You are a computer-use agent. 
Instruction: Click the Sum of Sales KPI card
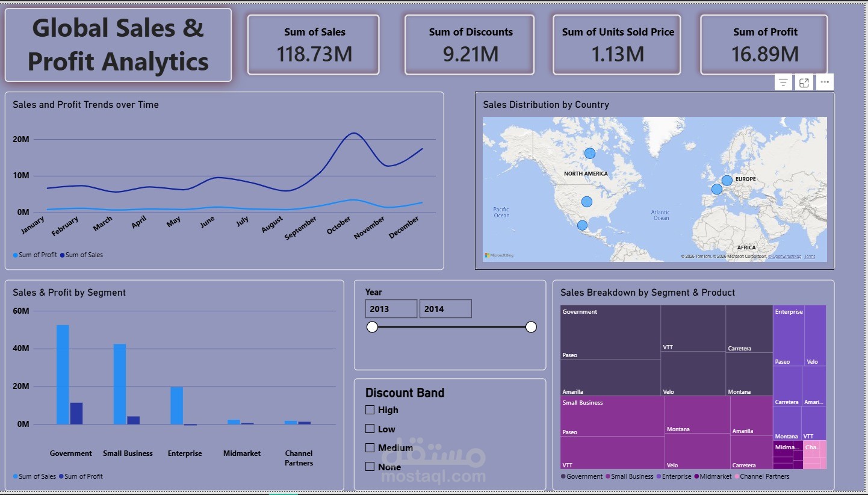click(x=314, y=45)
